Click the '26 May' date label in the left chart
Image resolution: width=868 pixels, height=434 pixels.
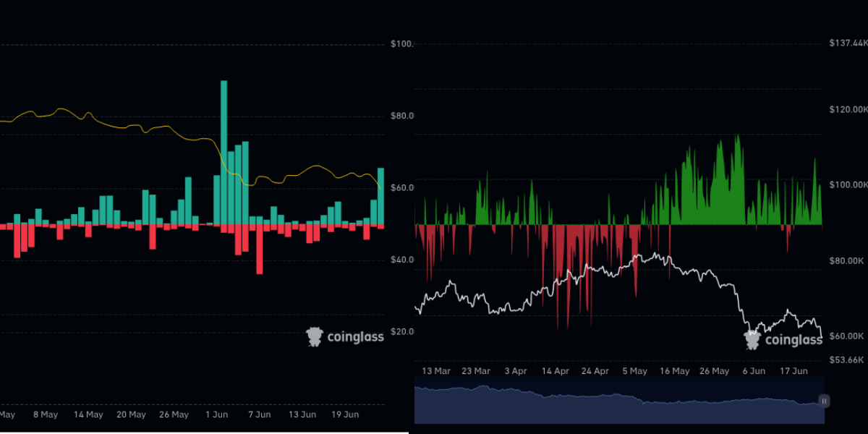[x=174, y=414]
